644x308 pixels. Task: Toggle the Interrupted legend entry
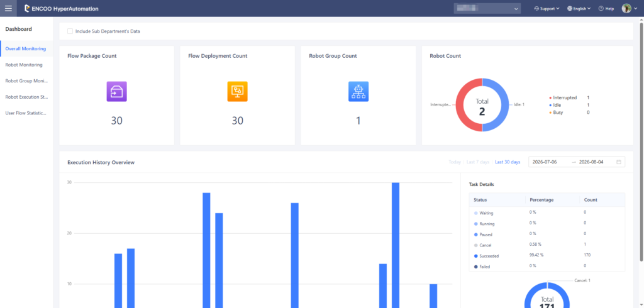563,97
